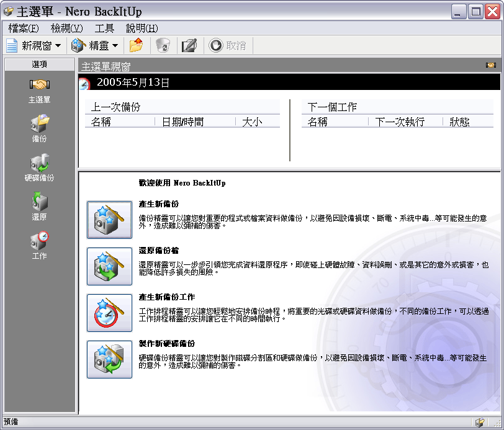Click the 新視窗 toolbar button
504x430 pixels.
pyautogui.click(x=29, y=46)
